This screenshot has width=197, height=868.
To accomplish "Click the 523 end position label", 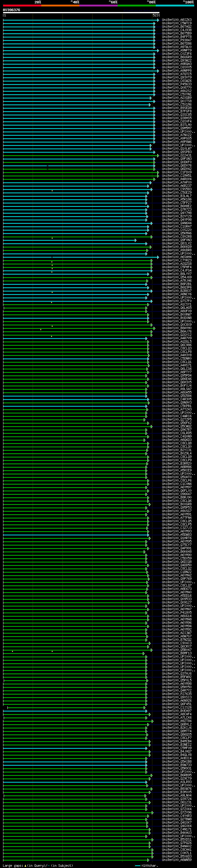I will 155,15.
